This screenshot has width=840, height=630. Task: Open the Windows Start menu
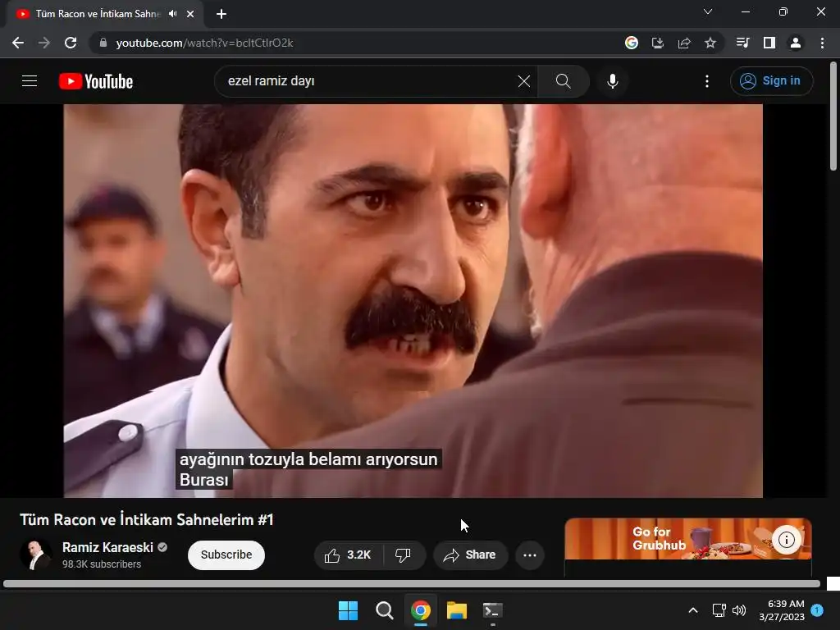click(348, 610)
